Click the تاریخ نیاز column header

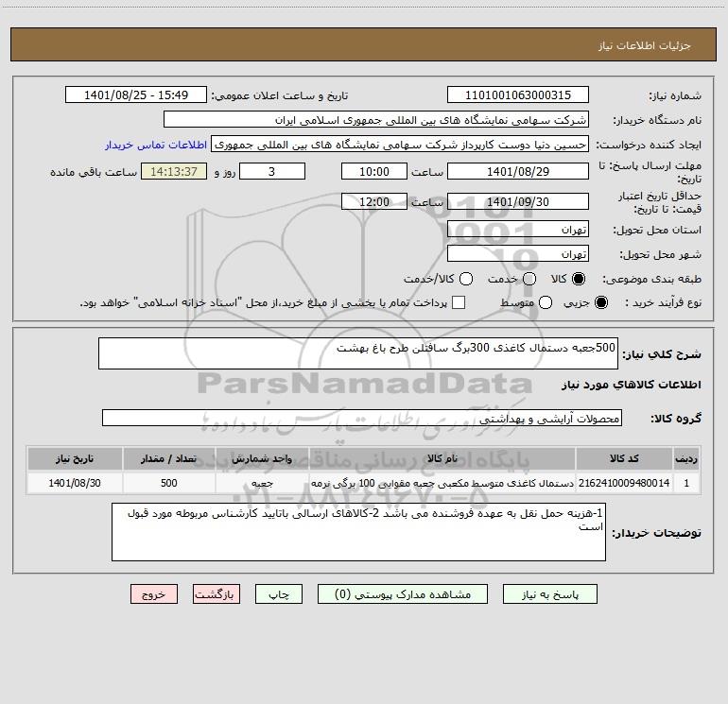75,458
